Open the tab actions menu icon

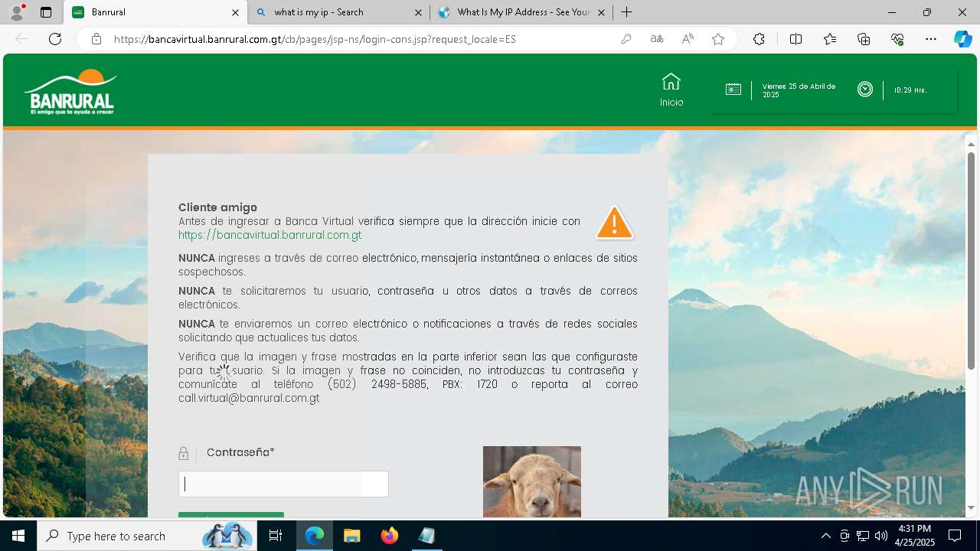(46, 12)
